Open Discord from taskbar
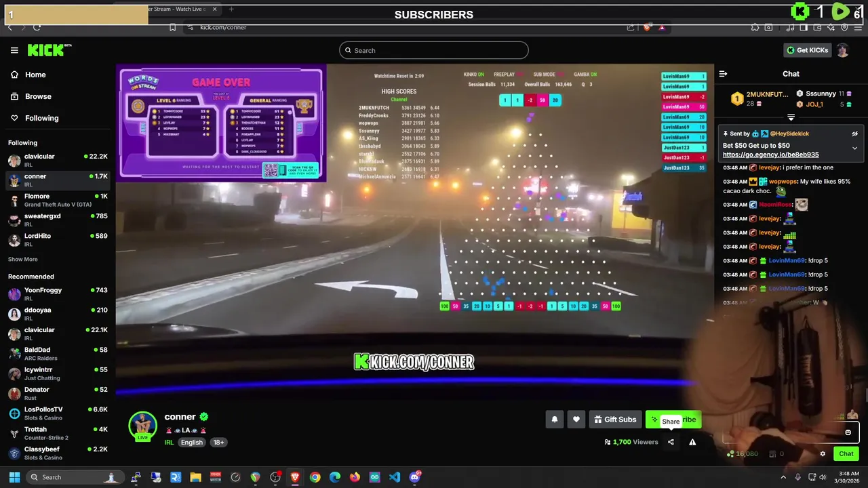This screenshot has width=868, height=488. (415, 477)
